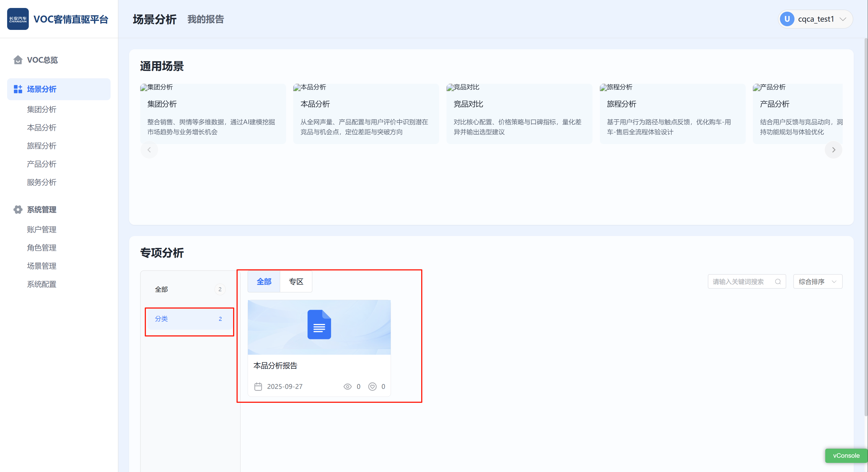
Task: Open the 本品分析报告 thumbnail
Action: point(319,327)
